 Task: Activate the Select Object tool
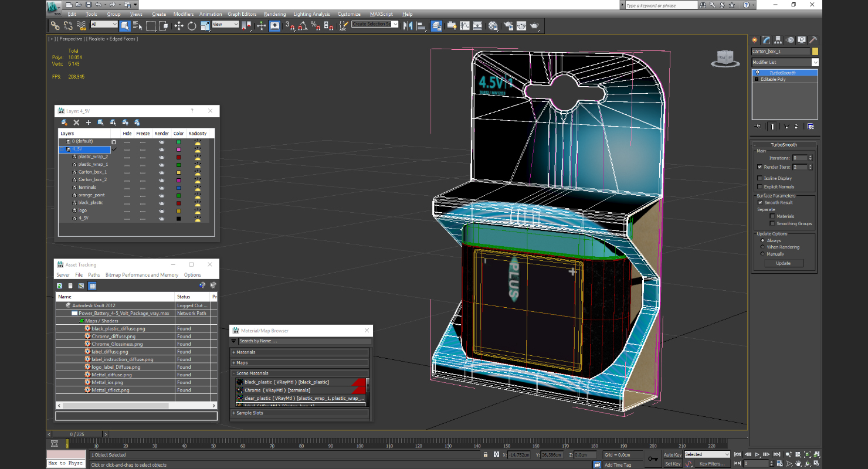125,26
